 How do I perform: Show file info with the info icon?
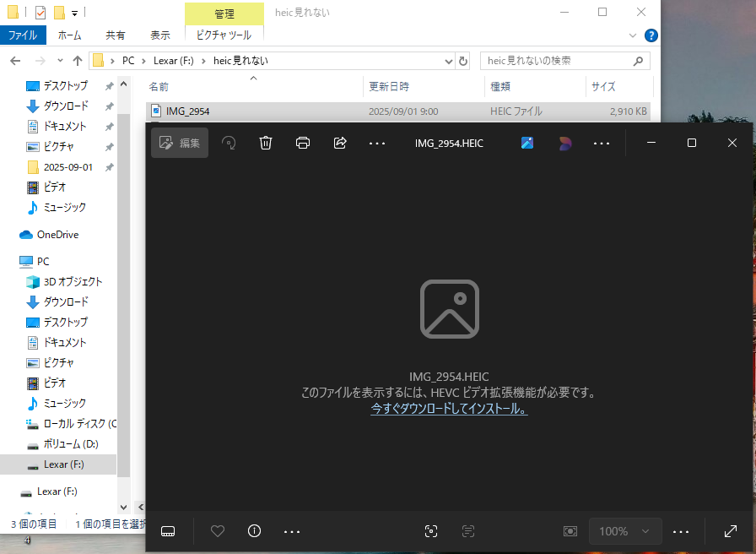click(x=254, y=531)
